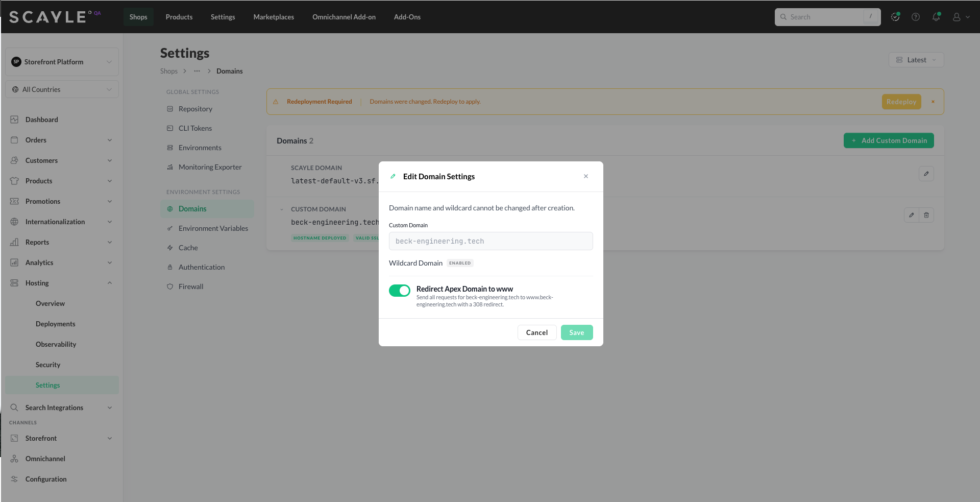This screenshot has height=502, width=980.
Task: Delete the custom domain trash icon
Action: coord(926,215)
